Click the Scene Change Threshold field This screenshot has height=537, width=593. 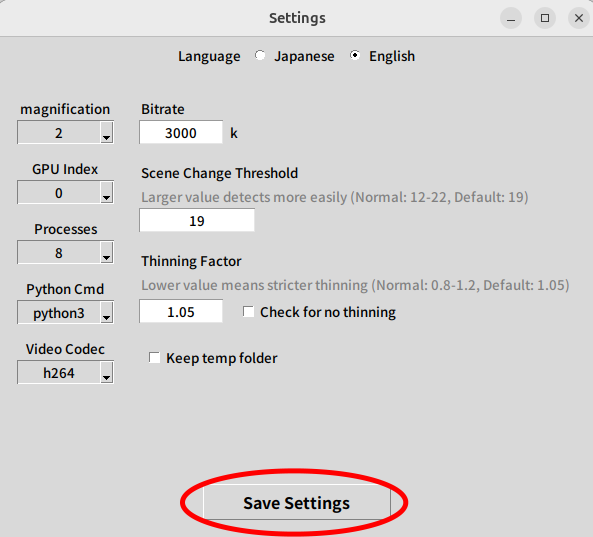pyautogui.click(x=197, y=220)
